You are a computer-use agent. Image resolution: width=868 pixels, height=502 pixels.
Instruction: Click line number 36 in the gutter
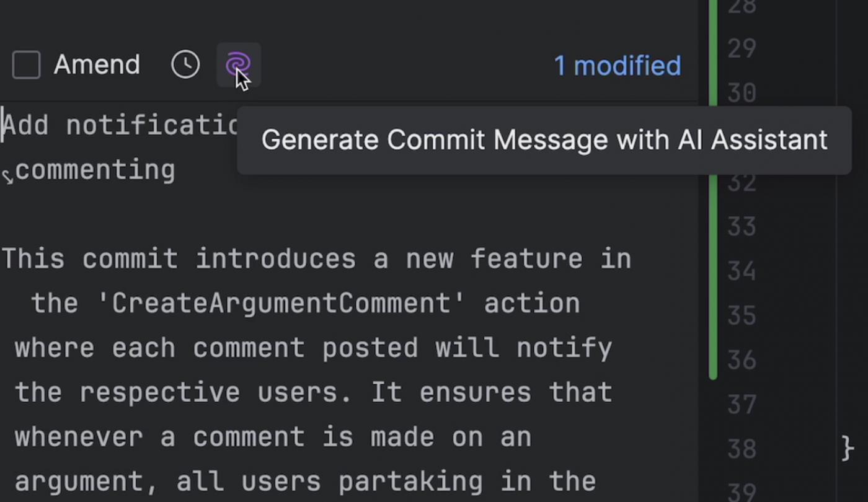click(x=742, y=360)
